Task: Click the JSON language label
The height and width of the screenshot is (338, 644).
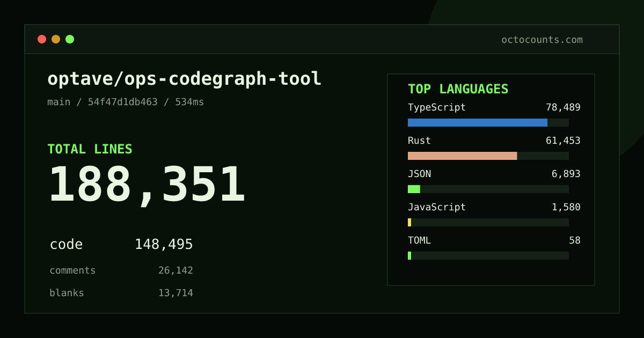Action: (419, 174)
